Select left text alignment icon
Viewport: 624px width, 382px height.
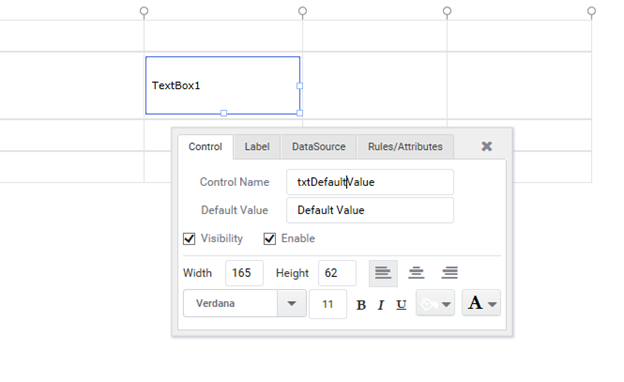[x=383, y=273]
